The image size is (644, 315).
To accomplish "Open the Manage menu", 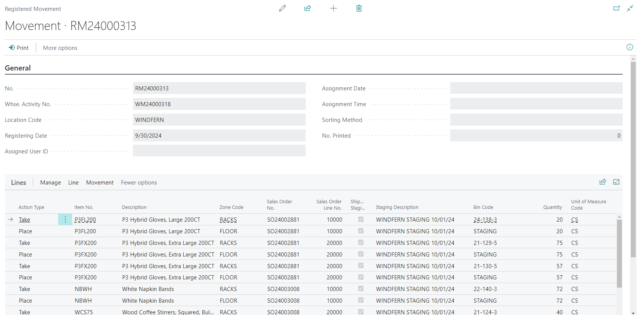I will point(51,183).
